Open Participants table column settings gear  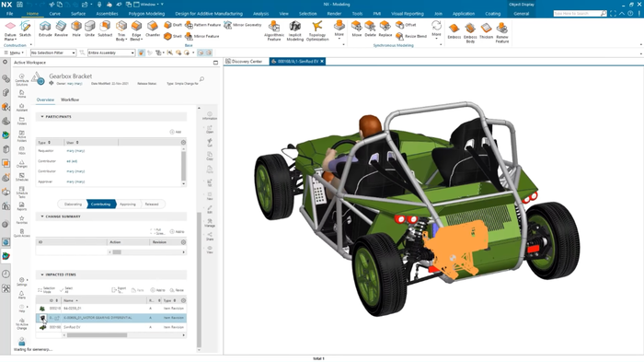tap(183, 143)
